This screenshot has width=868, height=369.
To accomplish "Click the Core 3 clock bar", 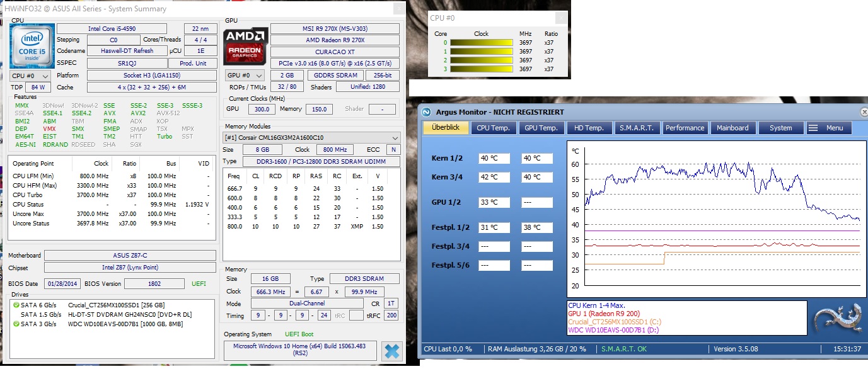I will pyautogui.click(x=481, y=69).
